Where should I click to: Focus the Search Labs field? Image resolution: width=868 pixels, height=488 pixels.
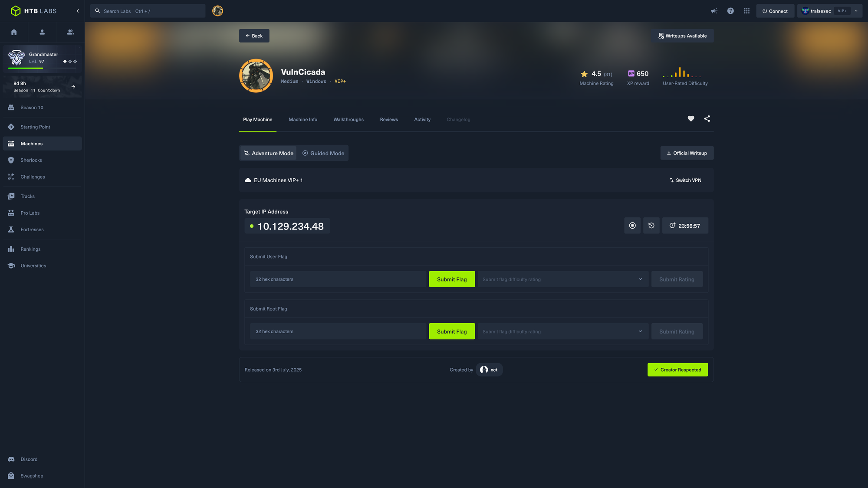tap(148, 11)
